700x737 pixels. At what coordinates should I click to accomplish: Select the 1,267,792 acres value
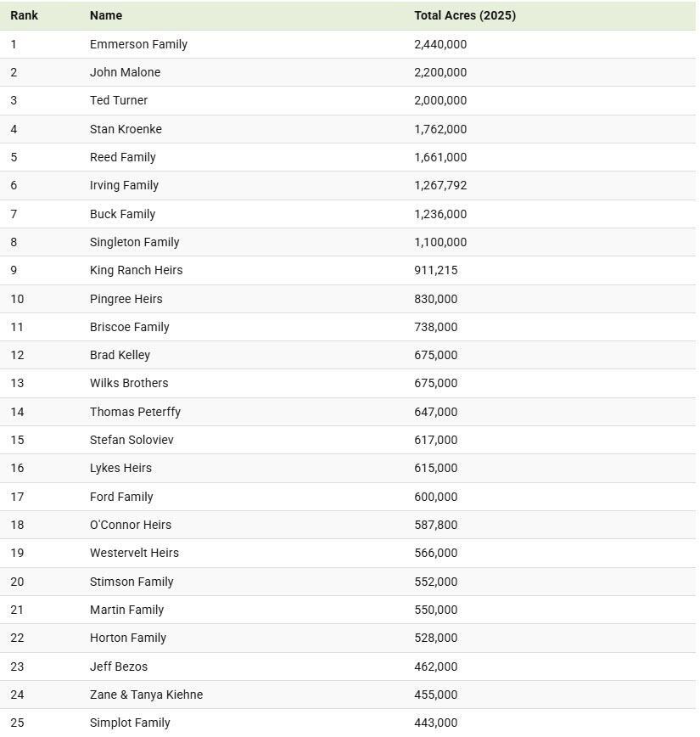point(440,185)
